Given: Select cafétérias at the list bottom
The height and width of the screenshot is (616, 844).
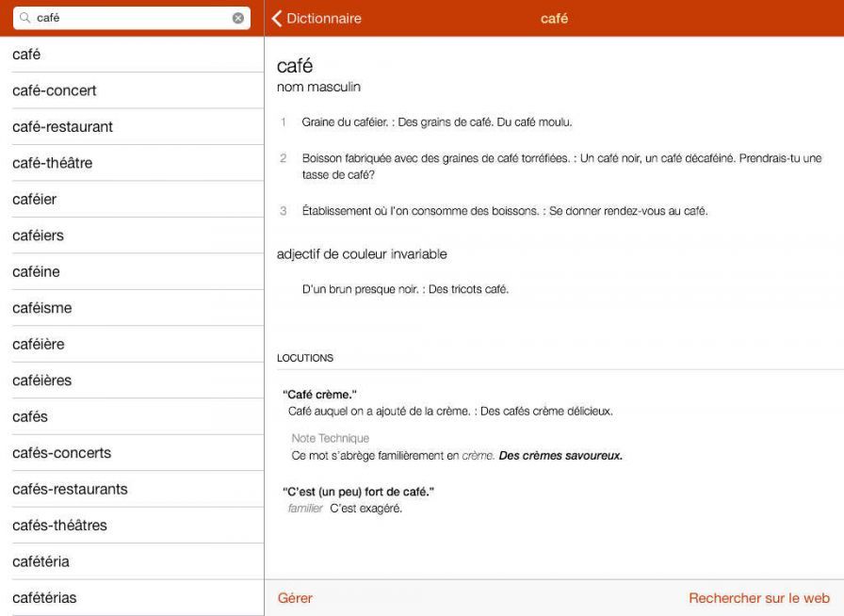Looking at the screenshot, I should (x=44, y=598).
